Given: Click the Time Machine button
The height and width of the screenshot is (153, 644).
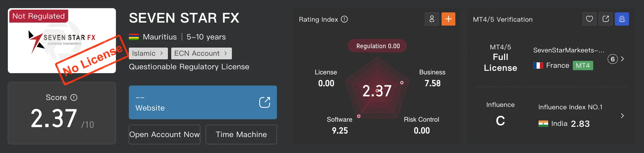Looking at the screenshot, I should (241, 134).
